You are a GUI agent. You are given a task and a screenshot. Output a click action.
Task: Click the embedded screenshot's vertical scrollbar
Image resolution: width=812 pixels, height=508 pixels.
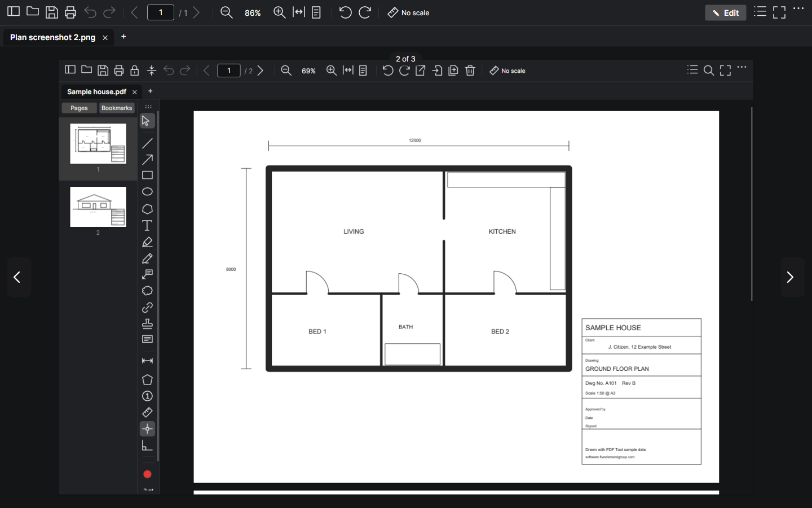(752, 204)
